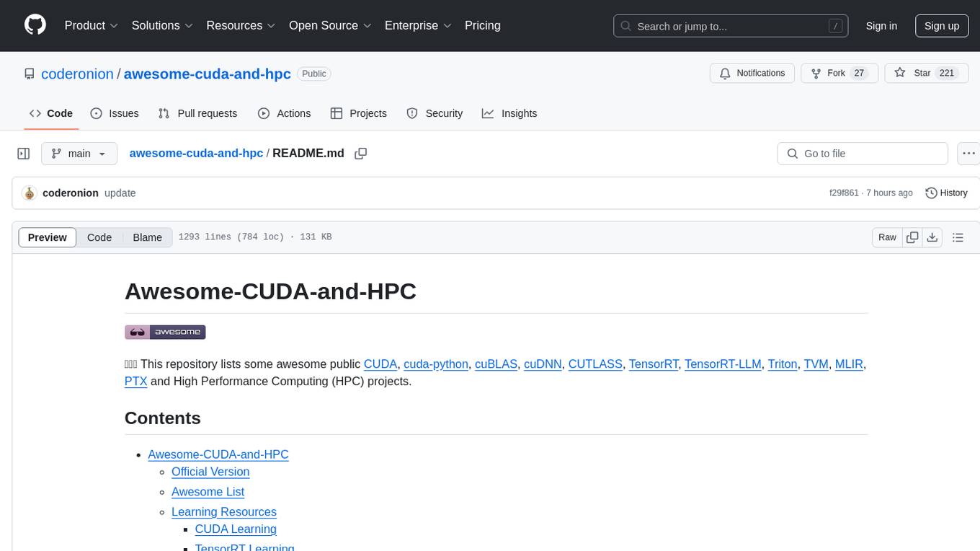Expand the file tree side panel

point(24,154)
